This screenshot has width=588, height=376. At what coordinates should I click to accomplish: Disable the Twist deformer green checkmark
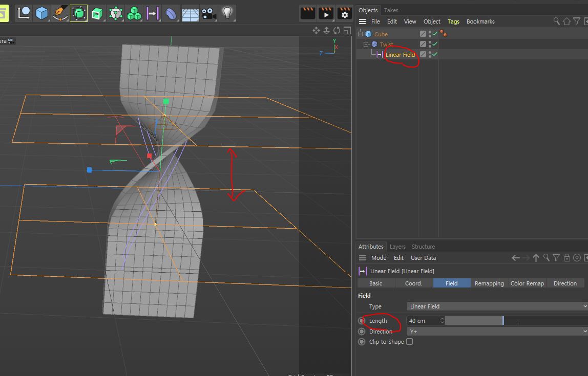(x=435, y=44)
